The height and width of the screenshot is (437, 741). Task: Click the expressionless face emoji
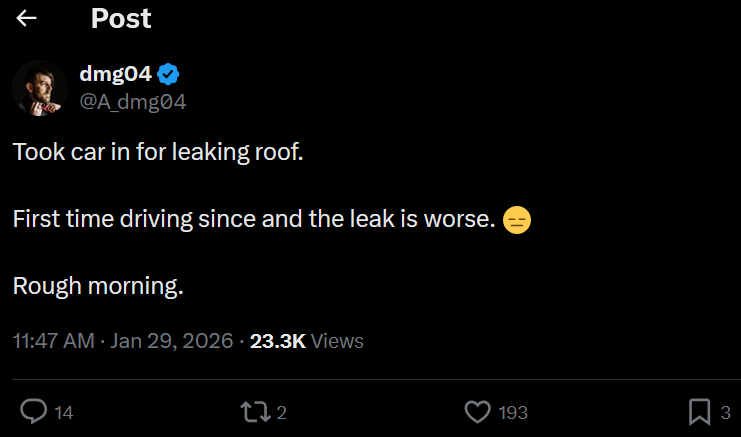point(516,220)
